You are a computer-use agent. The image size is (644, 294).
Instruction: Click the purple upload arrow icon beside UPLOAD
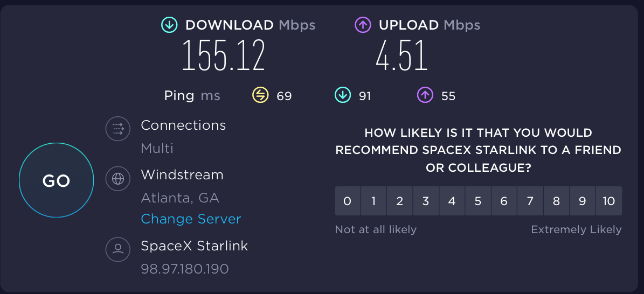pos(363,25)
